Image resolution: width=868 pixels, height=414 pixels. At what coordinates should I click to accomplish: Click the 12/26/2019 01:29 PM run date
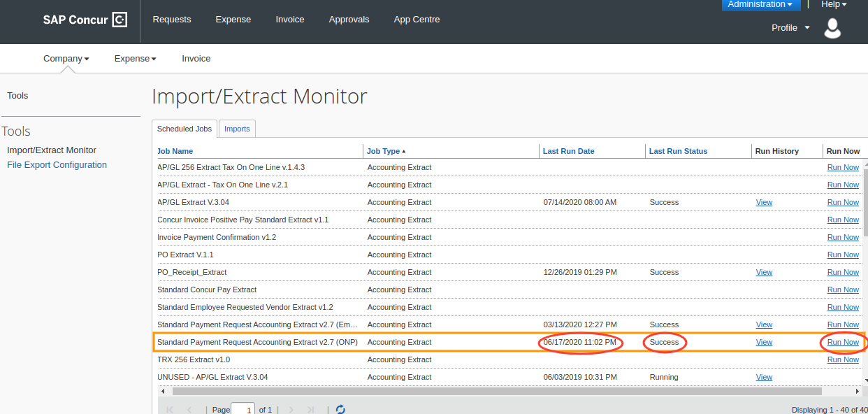(580, 272)
